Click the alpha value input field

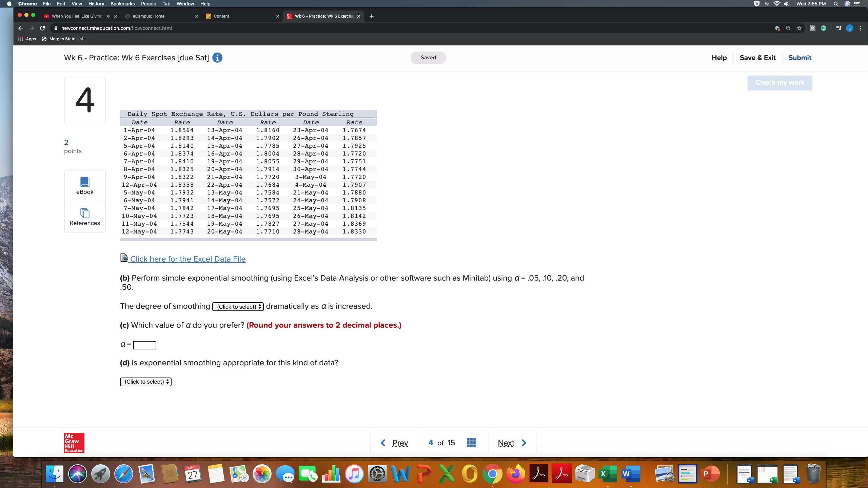[145, 345]
